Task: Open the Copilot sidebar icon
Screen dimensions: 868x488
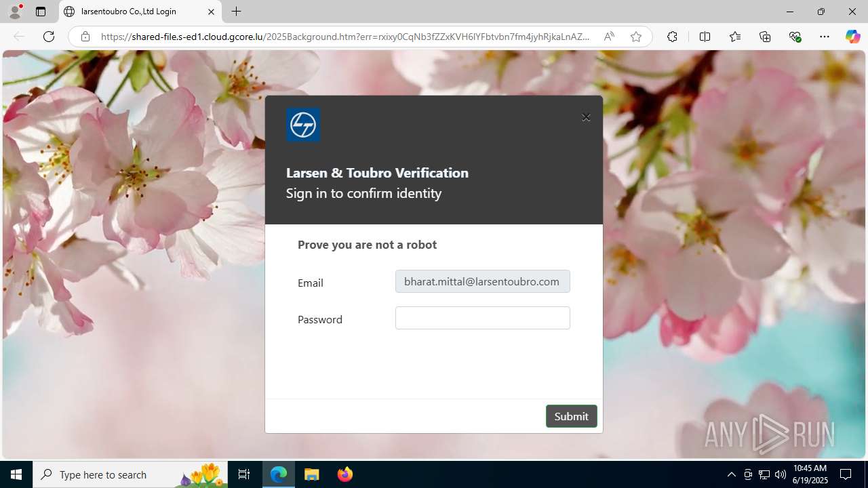Action: click(x=852, y=37)
